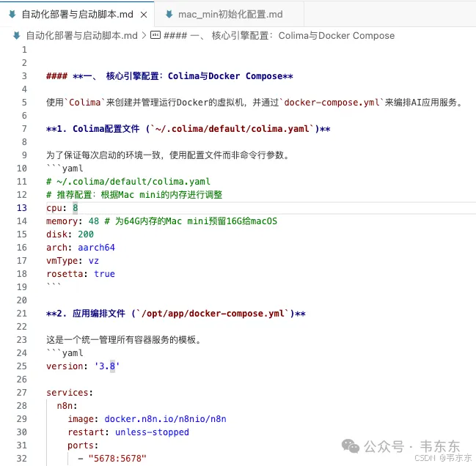Expand breadcrumb chevron after file name
Viewport: 476px width, 466px height.
[144, 35]
